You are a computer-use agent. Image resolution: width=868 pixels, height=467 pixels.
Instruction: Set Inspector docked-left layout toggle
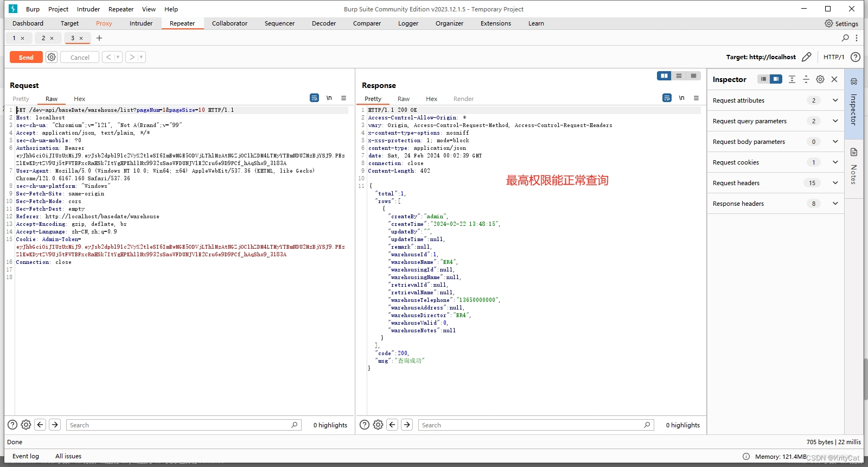click(x=763, y=79)
